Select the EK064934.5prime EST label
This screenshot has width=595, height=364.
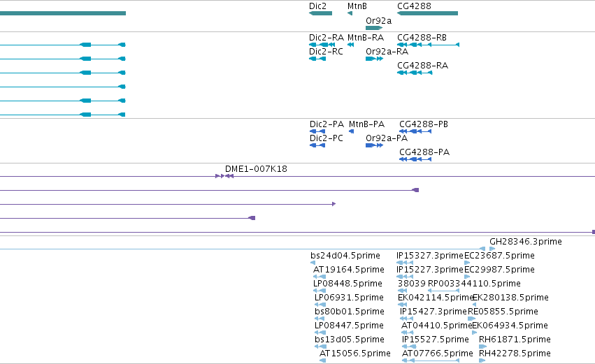(510, 326)
